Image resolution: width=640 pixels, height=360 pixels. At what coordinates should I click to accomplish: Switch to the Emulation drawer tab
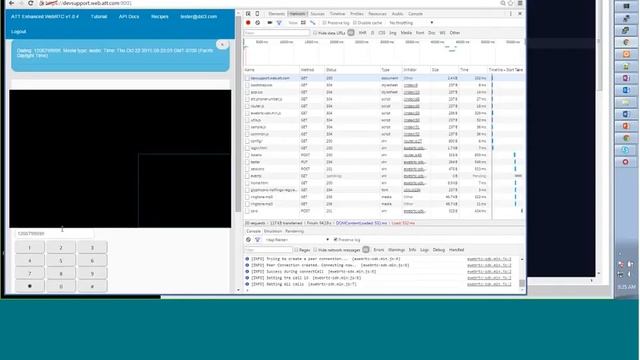click(x=273, y=231)
